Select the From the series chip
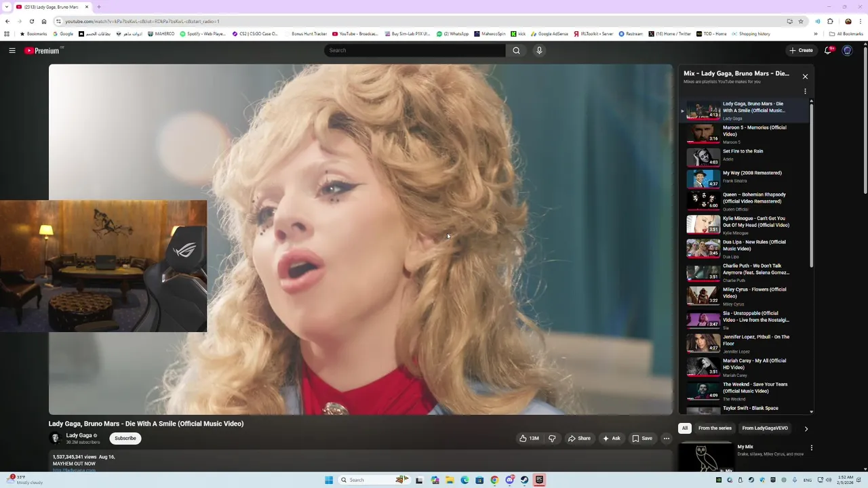The width and height of the screenshot is (868, 488). [715, 428]
